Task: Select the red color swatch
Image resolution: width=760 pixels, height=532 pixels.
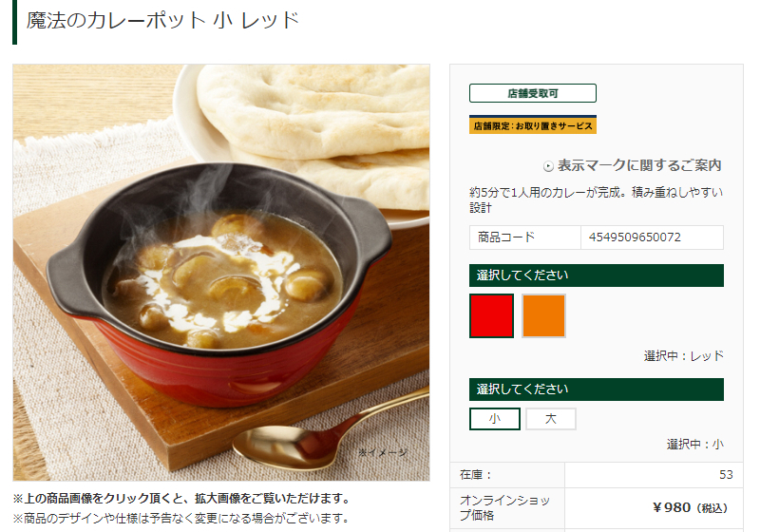Action: pos(491,315)
